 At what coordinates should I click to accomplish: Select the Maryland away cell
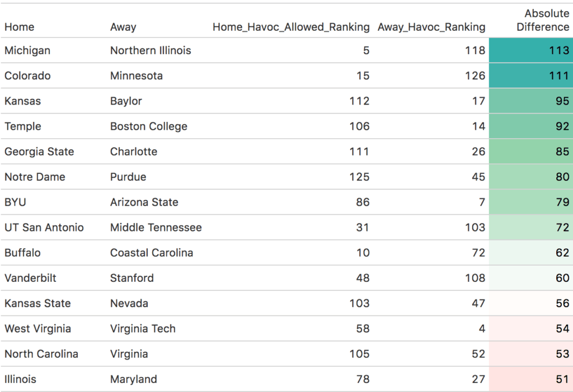click(133, 379)
